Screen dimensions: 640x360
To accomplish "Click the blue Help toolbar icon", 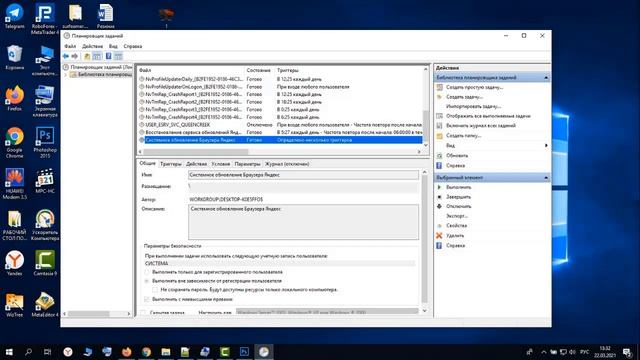I will [108, 56].
